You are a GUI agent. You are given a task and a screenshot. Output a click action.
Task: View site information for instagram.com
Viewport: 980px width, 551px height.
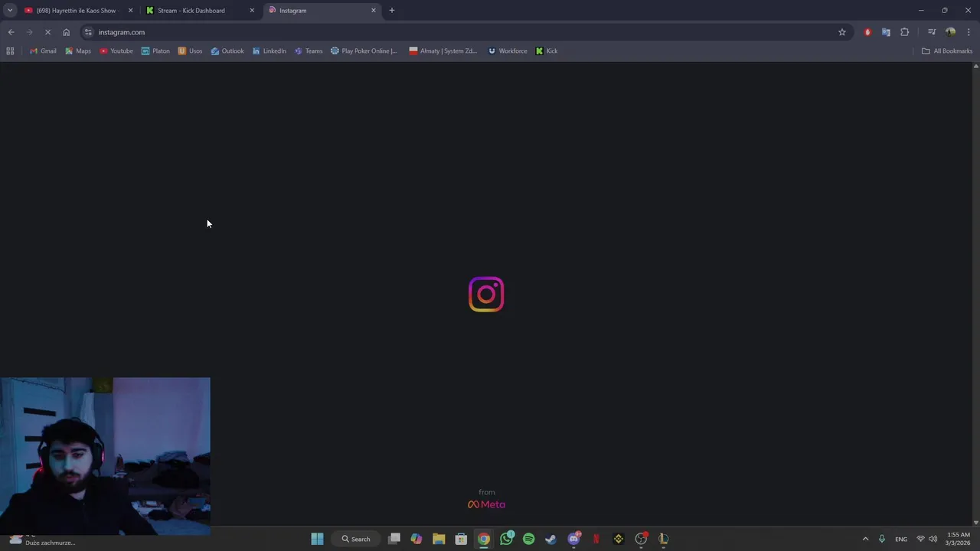click(x=89, y=32)
